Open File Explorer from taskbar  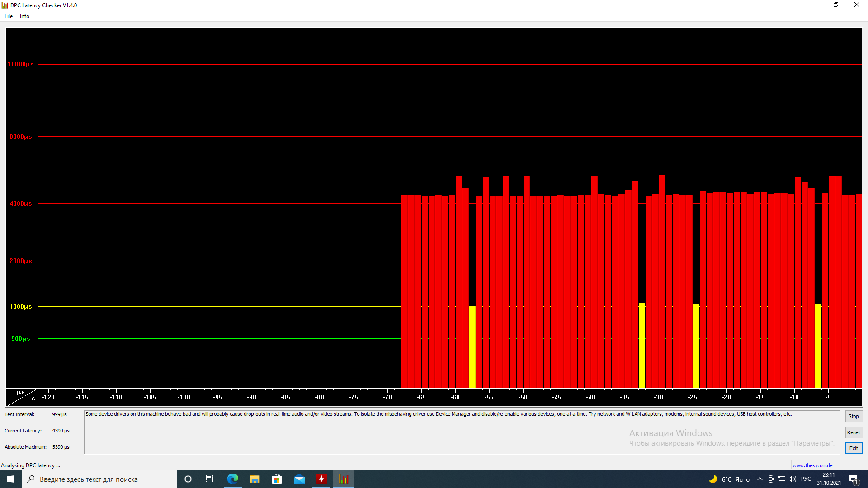[x=255, y=479]
